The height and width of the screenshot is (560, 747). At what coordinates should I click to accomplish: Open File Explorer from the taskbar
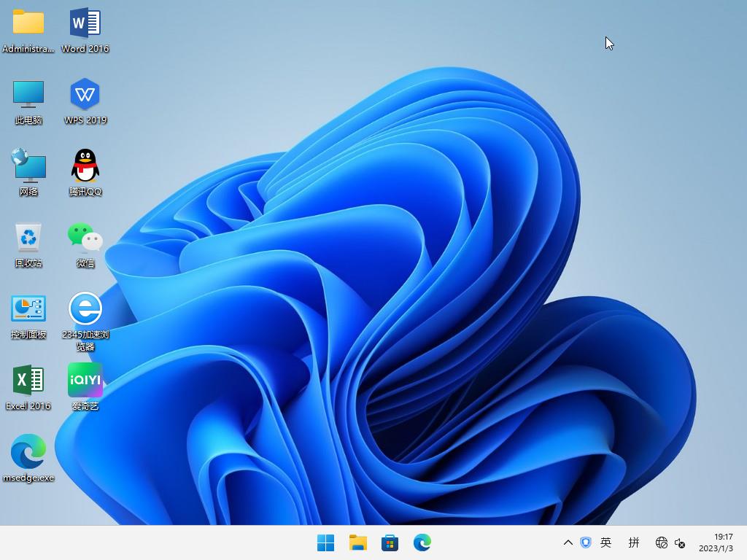(357, 543)
